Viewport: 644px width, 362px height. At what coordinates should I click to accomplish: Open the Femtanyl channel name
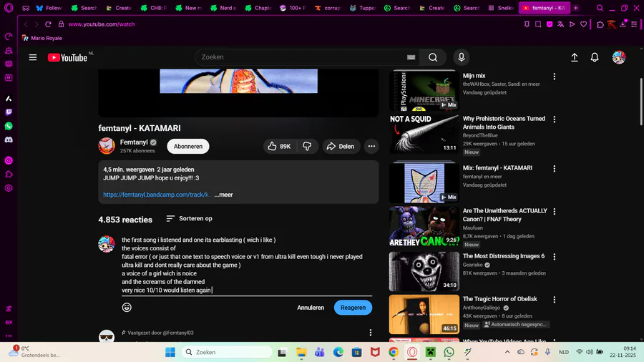(x=134, y=142)
